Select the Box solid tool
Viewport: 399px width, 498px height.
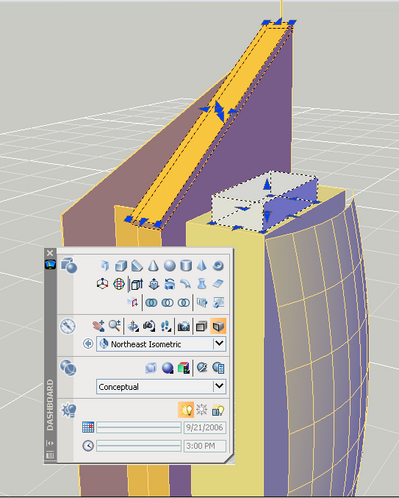[x=121, y=266]
